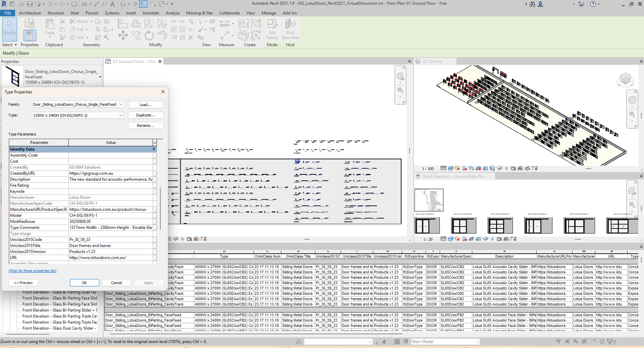Toggle Sun Path in 3D view control bar

[x=457, y=169]
